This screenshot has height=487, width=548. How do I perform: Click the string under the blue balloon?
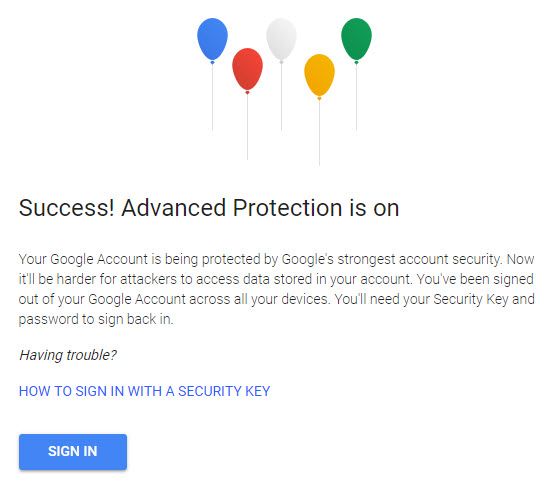[212, 97]
